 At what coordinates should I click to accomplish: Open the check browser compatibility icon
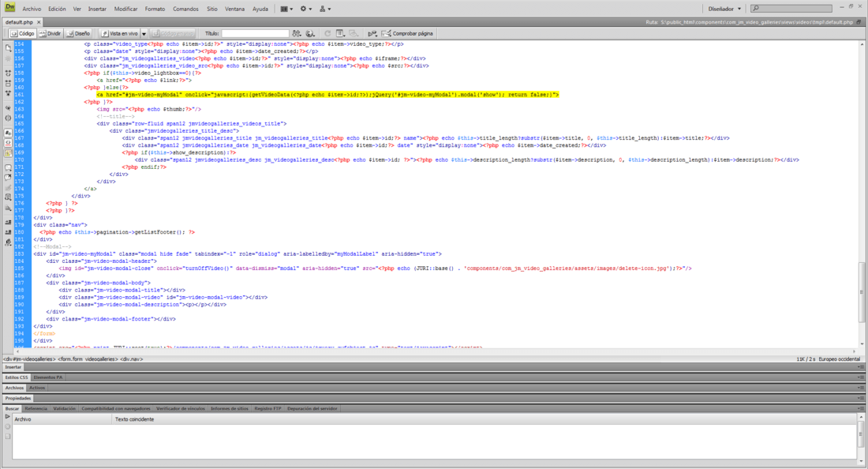click(x=372, y=33)
